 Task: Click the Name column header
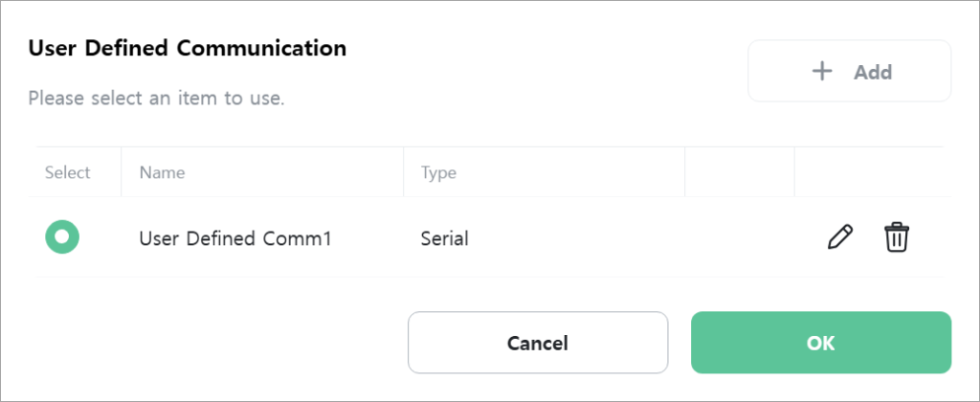162,172
